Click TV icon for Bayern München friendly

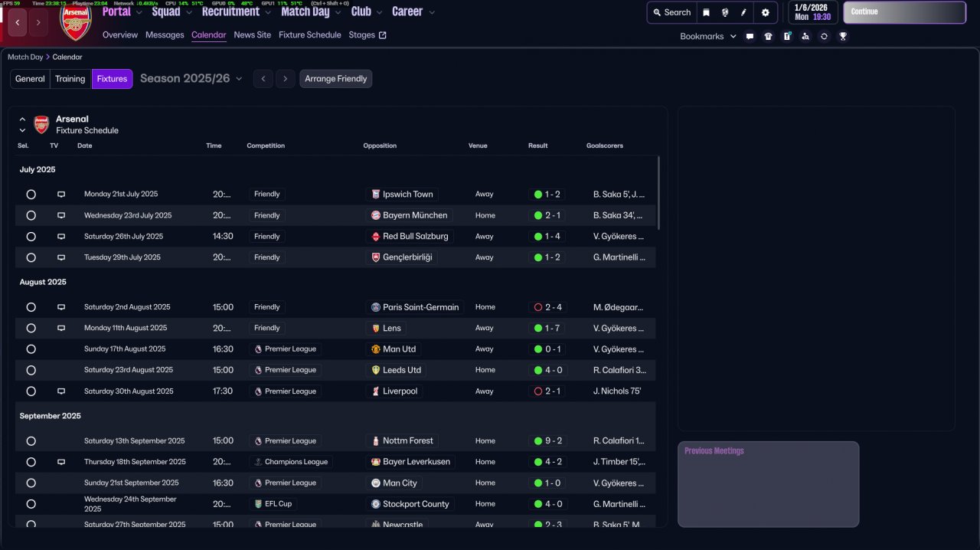pos(61,215)
